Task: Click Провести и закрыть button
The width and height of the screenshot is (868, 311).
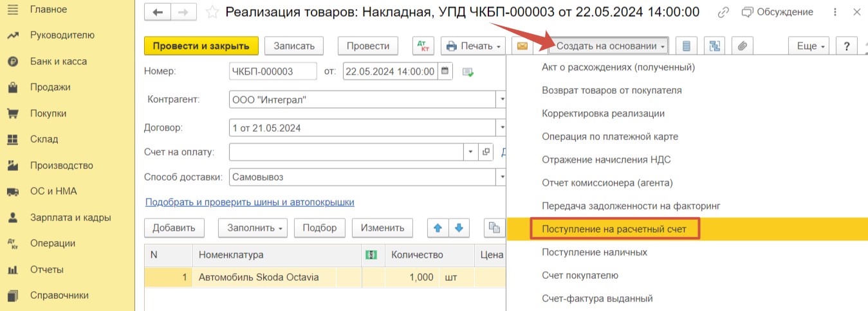Action: point(201,46)
